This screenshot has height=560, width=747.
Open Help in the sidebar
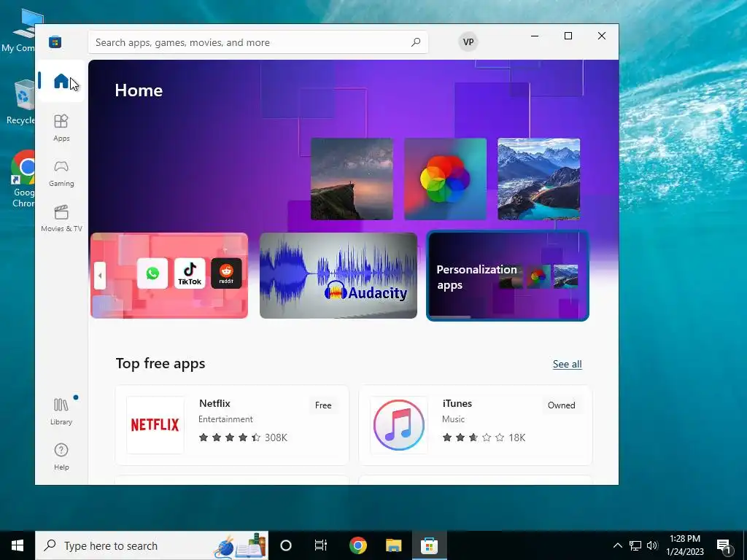click(61, 456)
